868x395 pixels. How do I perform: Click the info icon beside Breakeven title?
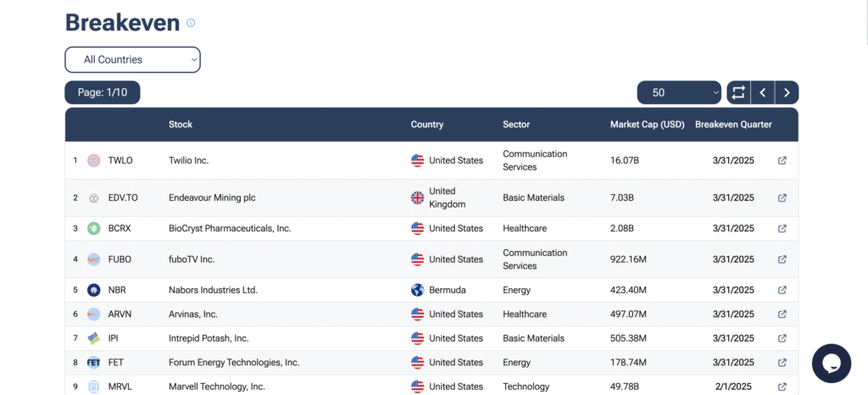click(x=191, y=23)
